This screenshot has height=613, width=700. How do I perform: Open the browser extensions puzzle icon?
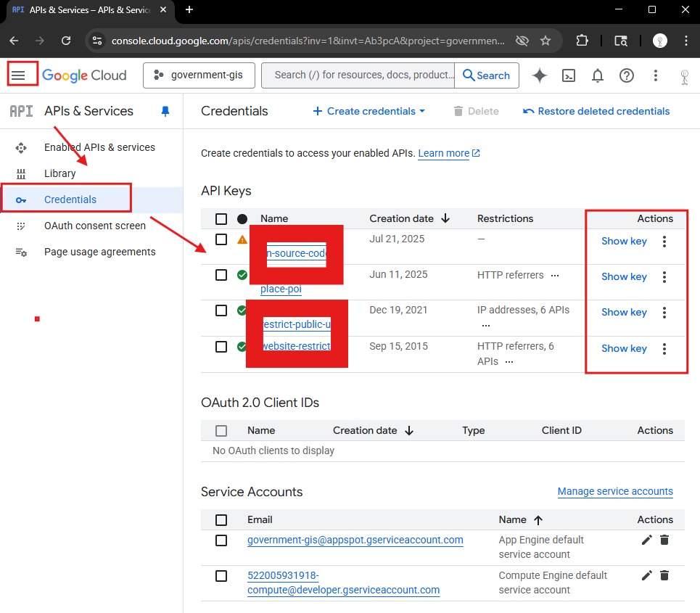(x=582, y=41)
